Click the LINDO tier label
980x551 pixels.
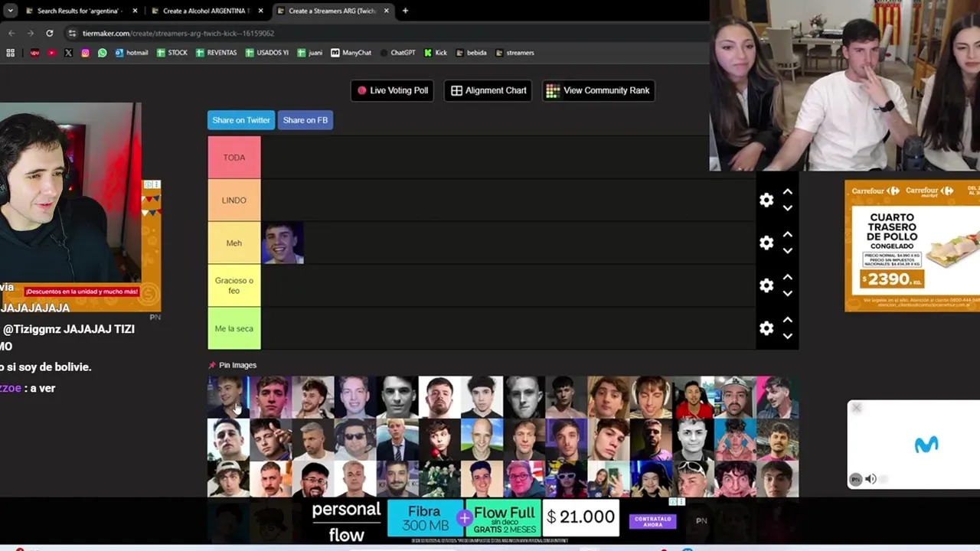coord(234,201)
